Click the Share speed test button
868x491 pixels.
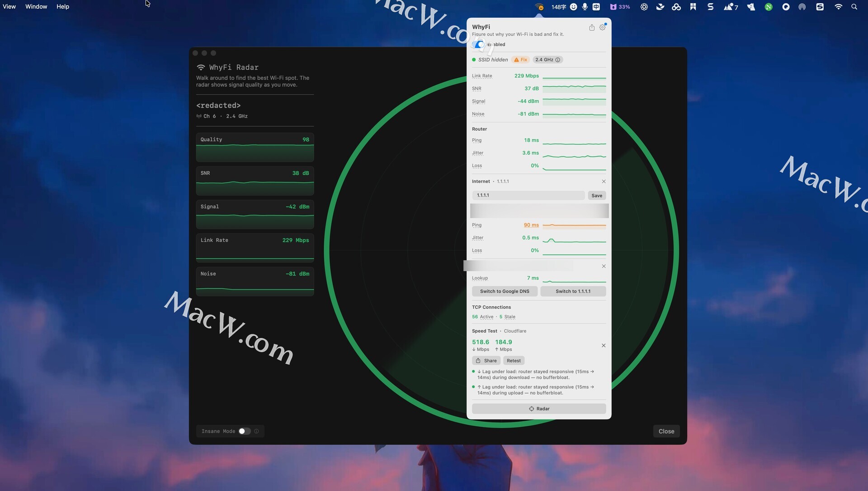click(x=486, y=361)
